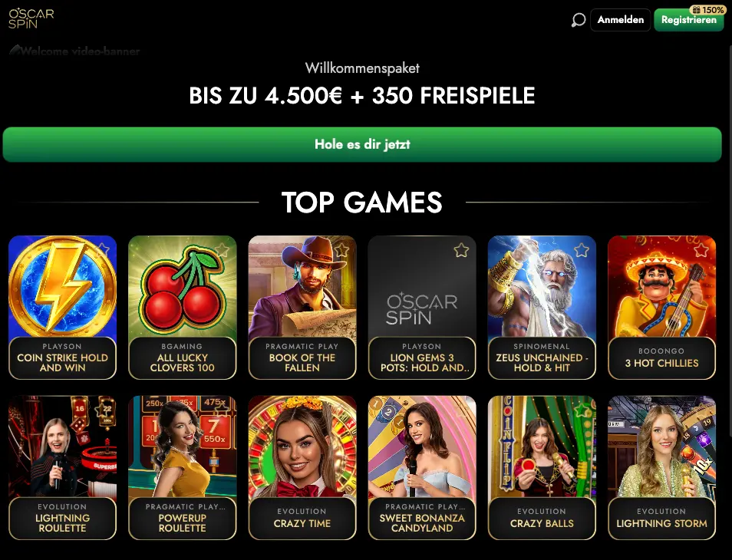The image size is (732, 560).
Task: Click the 150% gift bonus badge
Action: (x=707, y=10)
